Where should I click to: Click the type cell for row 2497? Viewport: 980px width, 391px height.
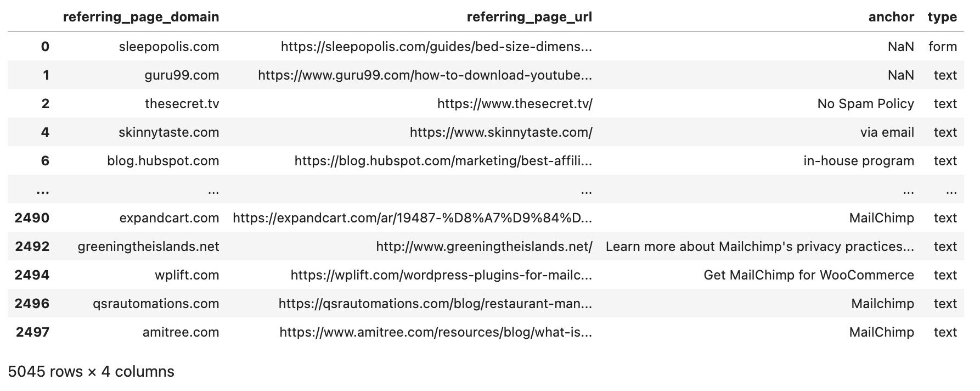[945, 332]
